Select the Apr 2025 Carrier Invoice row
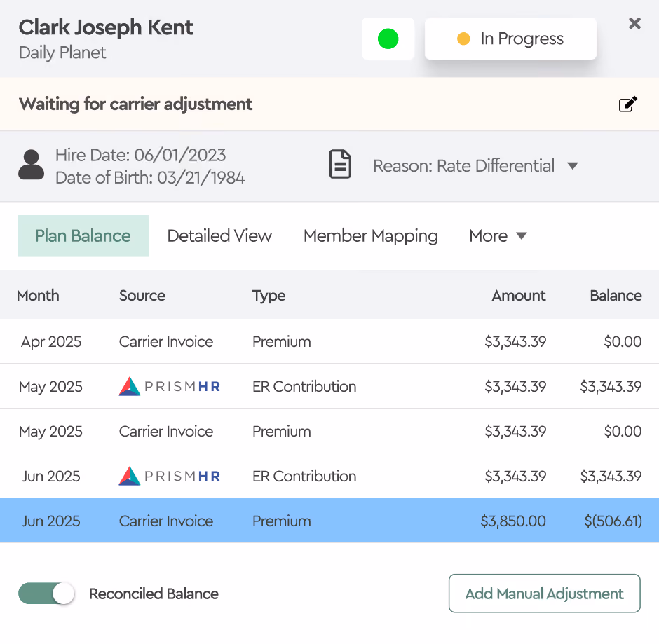The height and width of the screenshot is (644, 659). point(329,341)
